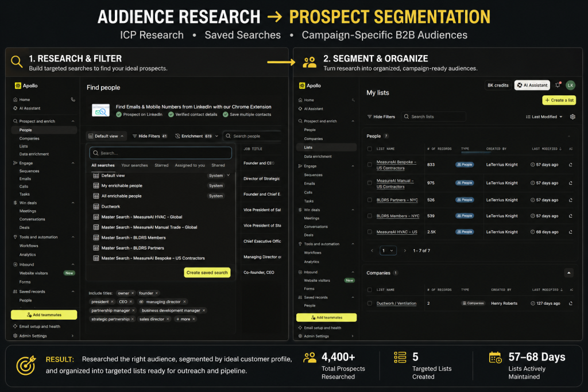Collapse the Engage group in My lists sidebar

point(353,166)
